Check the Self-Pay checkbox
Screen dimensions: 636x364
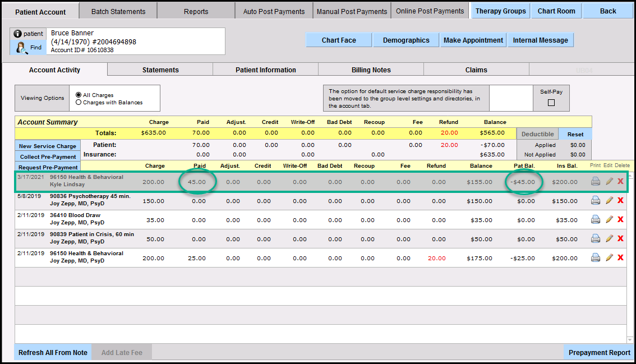tap(551, 103)
